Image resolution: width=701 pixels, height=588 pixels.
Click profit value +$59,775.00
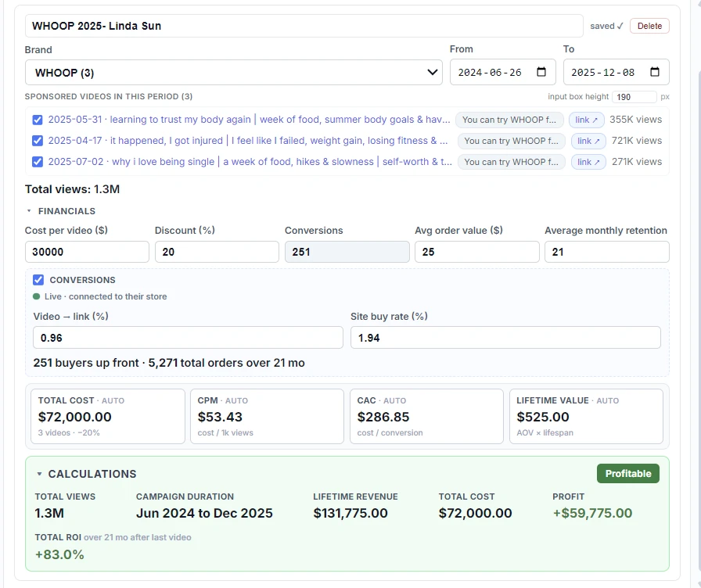(592, 513)
